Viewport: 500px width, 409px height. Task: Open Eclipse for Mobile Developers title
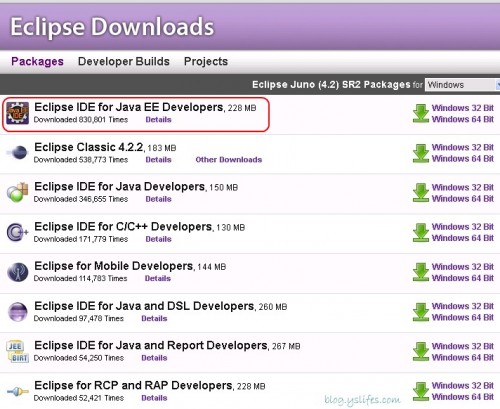tap(114, 266)
